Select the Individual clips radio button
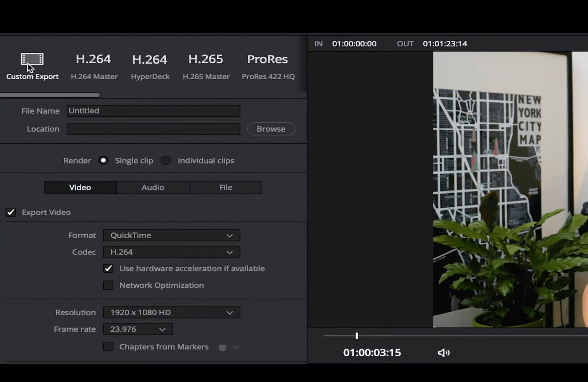The width and height of the screenshot is (588, 382). [x=166, y=160]
